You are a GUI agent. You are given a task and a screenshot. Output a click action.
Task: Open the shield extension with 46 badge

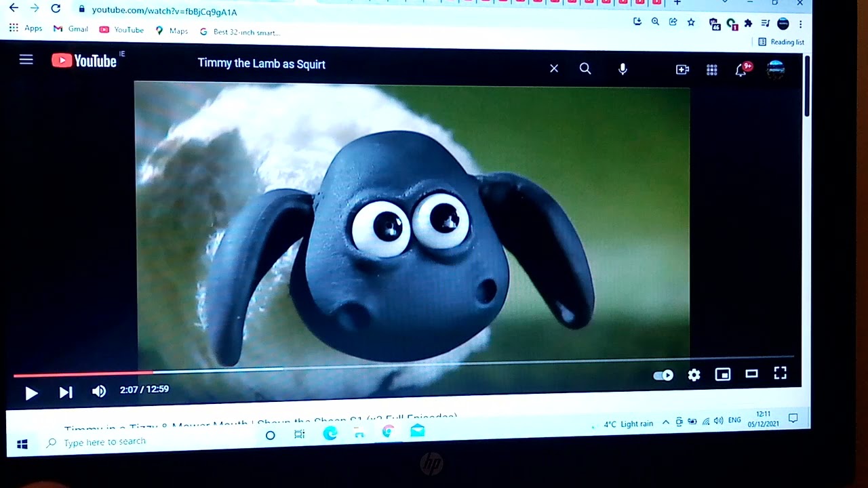point(715,24)
